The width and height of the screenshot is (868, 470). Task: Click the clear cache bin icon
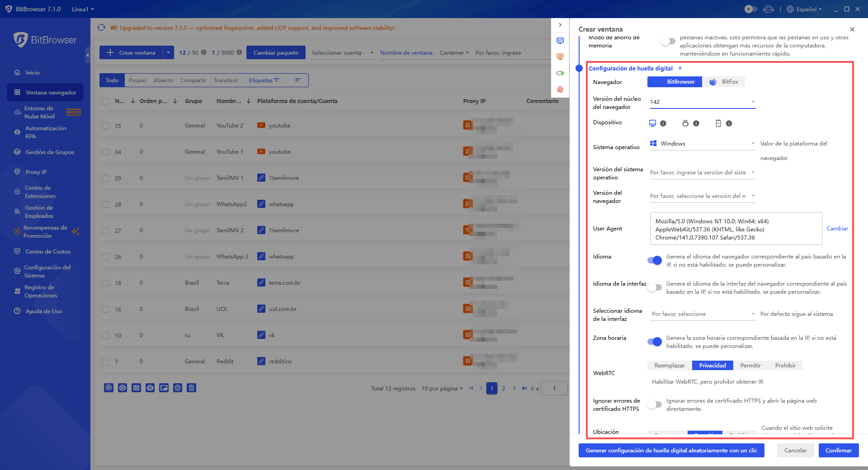178,388
